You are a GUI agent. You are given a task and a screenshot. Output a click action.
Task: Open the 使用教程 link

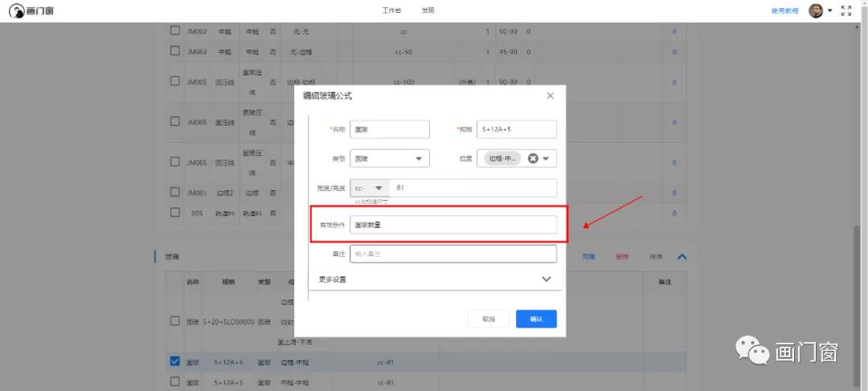point(784,11)
